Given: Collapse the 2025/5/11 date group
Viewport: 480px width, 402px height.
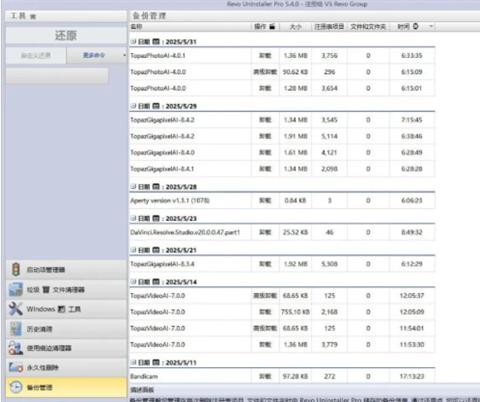Looking at the screenshot, I should (x=133, y=362).
